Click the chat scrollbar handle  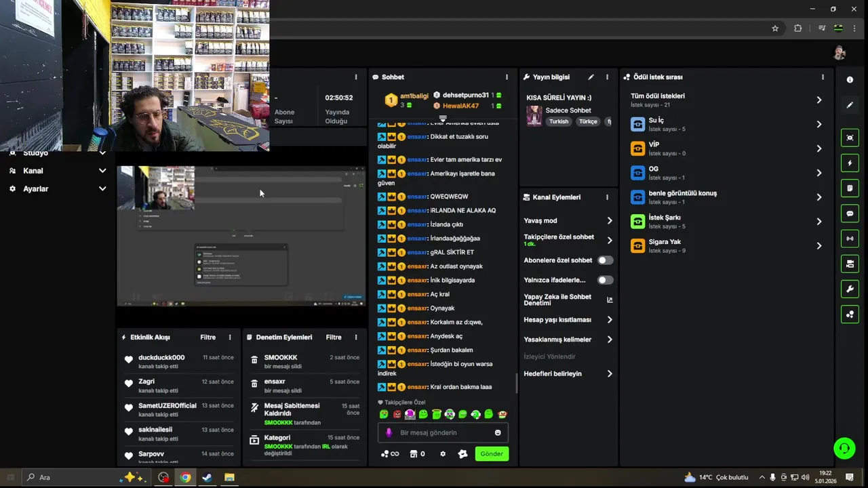(517, 384)
